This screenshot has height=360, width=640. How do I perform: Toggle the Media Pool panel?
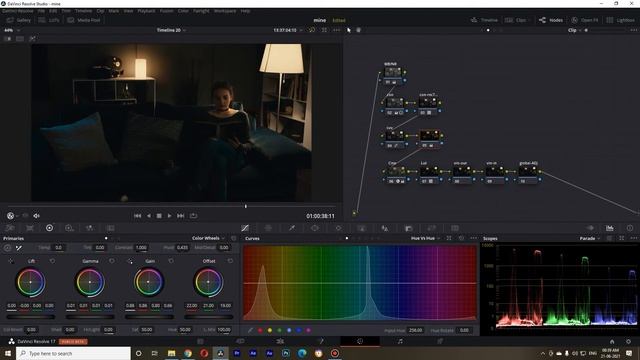[x=84, y=20]
